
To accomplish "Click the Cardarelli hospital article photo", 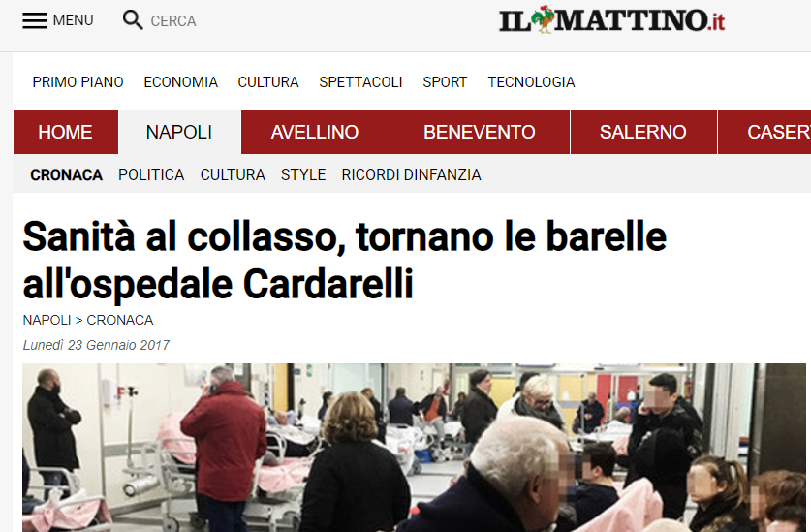I will point(414,448).
